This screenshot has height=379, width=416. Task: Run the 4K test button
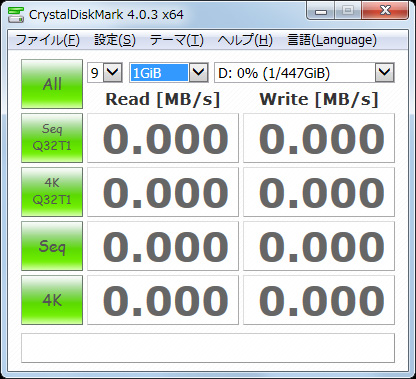[x=52, y=300]
